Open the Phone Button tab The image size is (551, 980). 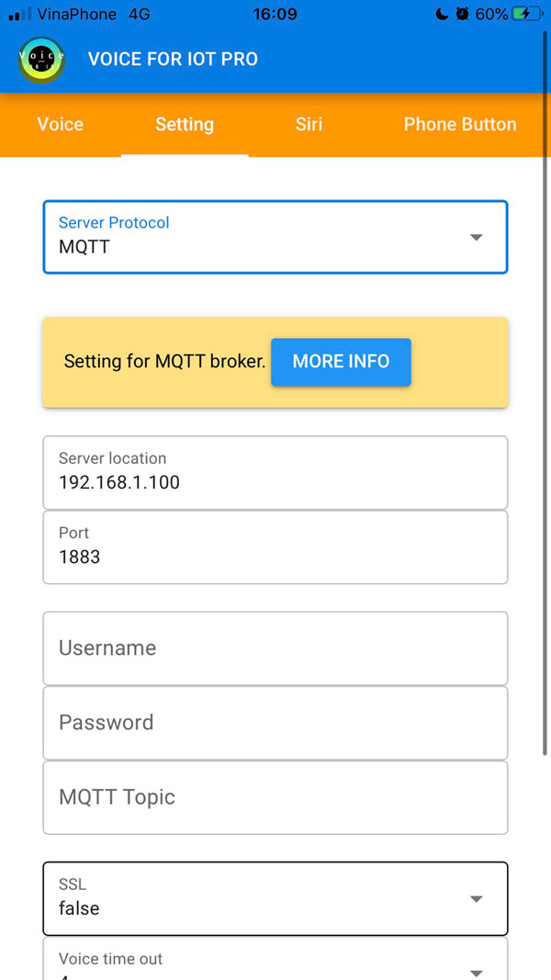coord(460,125)
